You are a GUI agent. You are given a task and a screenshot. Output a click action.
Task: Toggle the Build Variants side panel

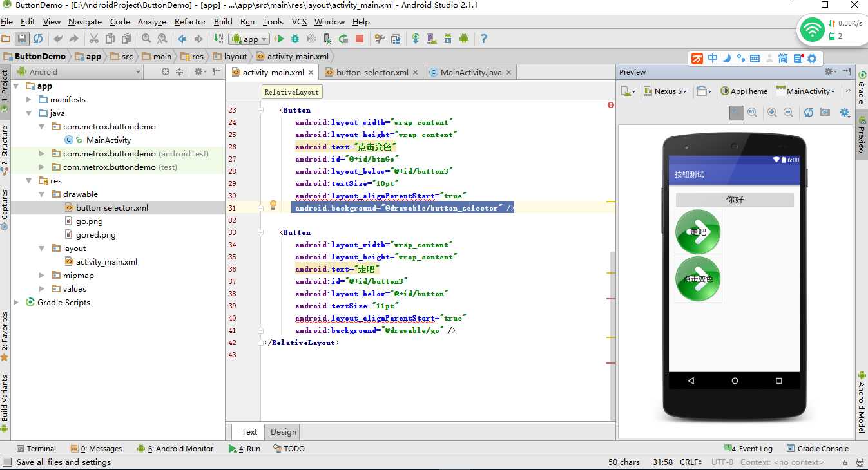pos(5,402)
